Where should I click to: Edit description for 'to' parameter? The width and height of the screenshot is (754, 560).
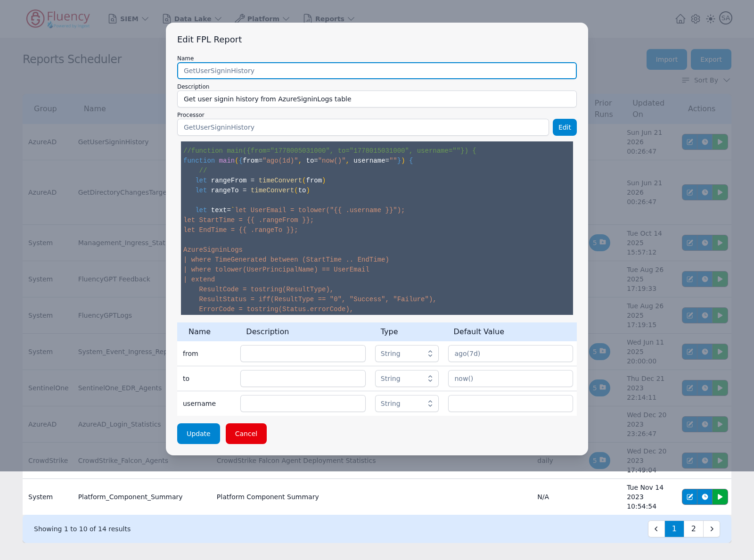click(x=303, y=379)
